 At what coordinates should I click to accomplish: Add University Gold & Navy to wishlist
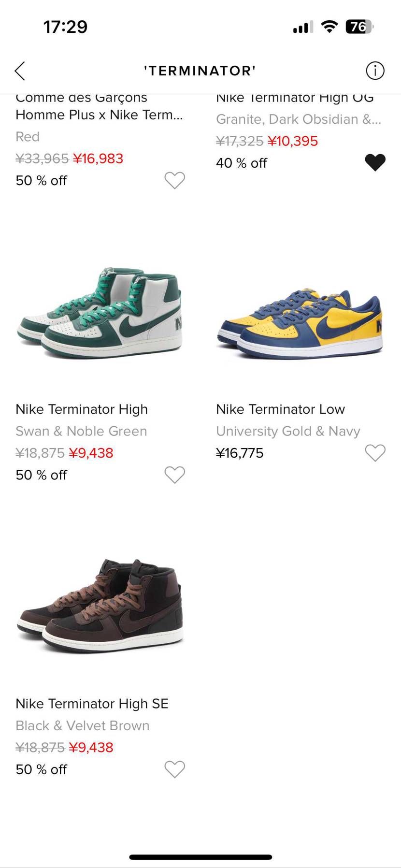[x=375, y=453]
